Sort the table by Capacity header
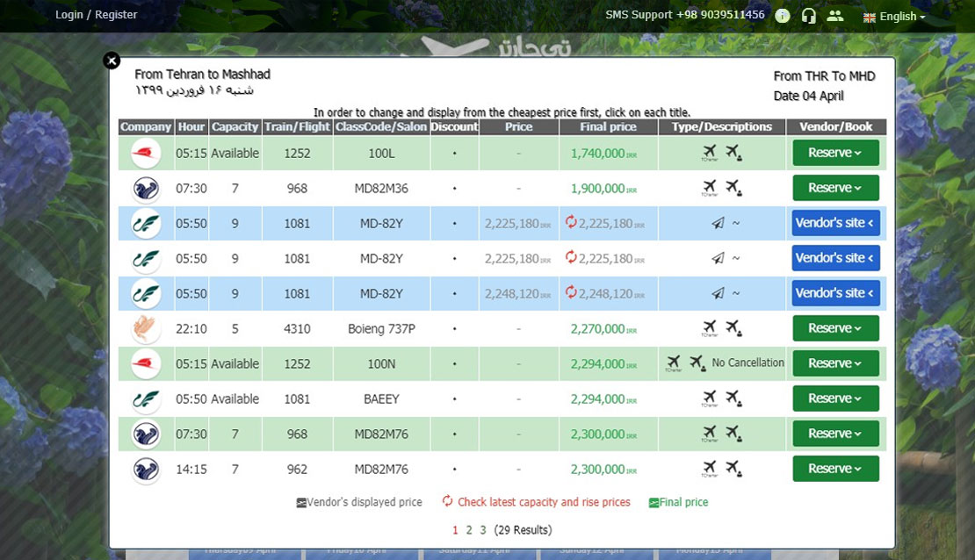The width and height of the screenshot is (975, 560). [235, 127]
